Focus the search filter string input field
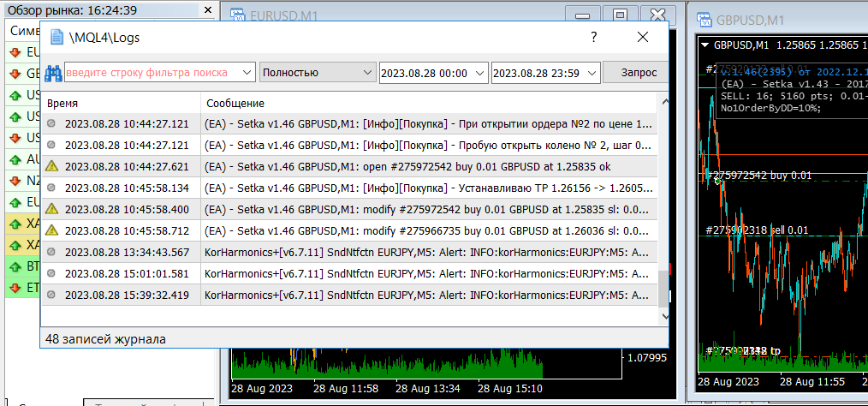The image size is (868, 406). [x=152, y=73]
